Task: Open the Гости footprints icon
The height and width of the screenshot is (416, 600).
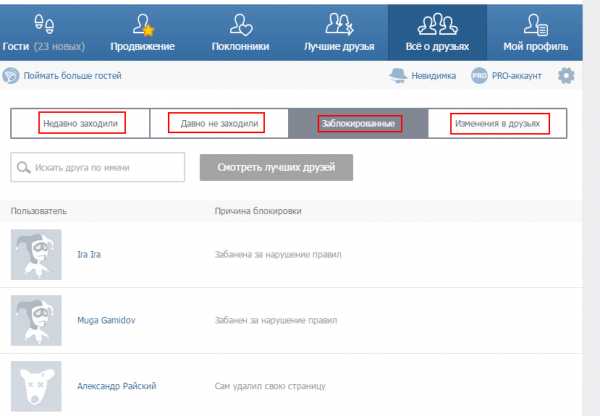Action: coord(44,24)
